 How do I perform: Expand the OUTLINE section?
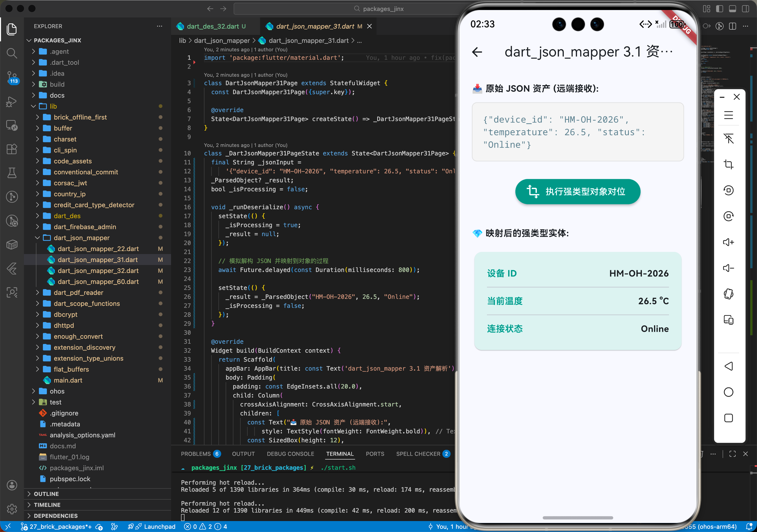coord(46,493)
